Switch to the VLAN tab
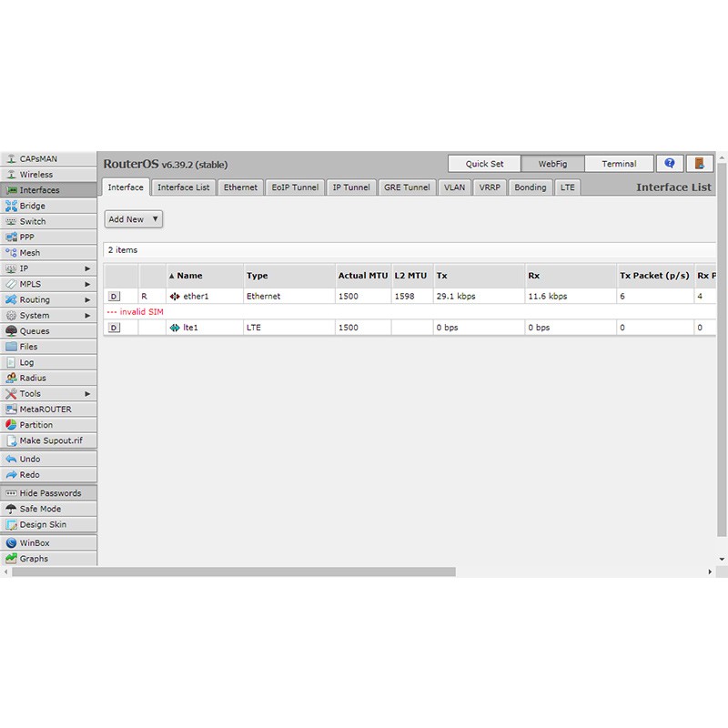The height and width of the screenshot is (728, 728). (454, 187)
